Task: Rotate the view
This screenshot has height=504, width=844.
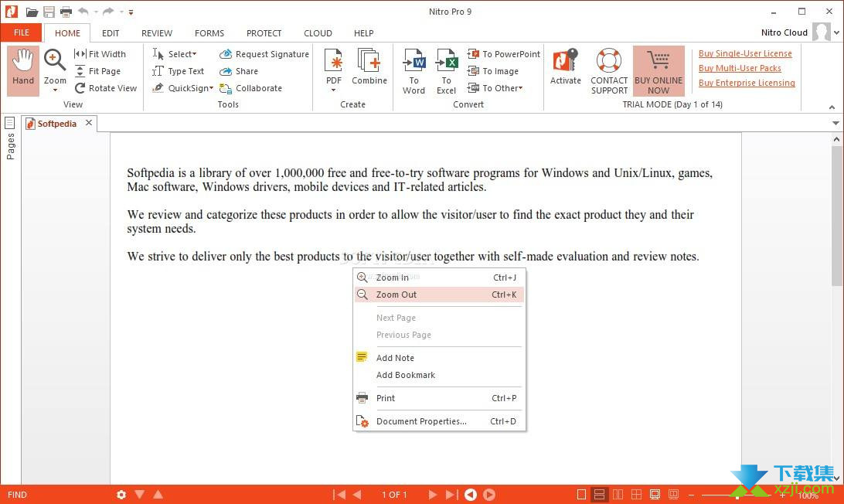Action: 105,88
